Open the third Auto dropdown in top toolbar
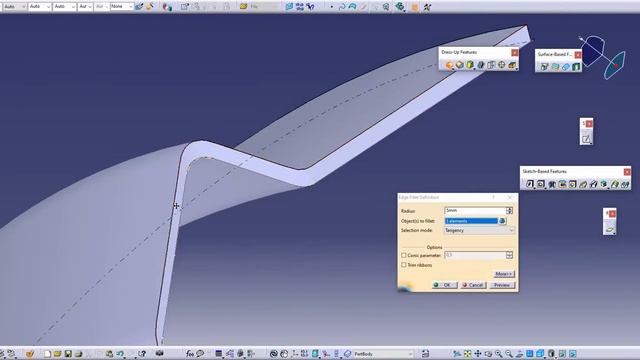 [x=64, y=7]
